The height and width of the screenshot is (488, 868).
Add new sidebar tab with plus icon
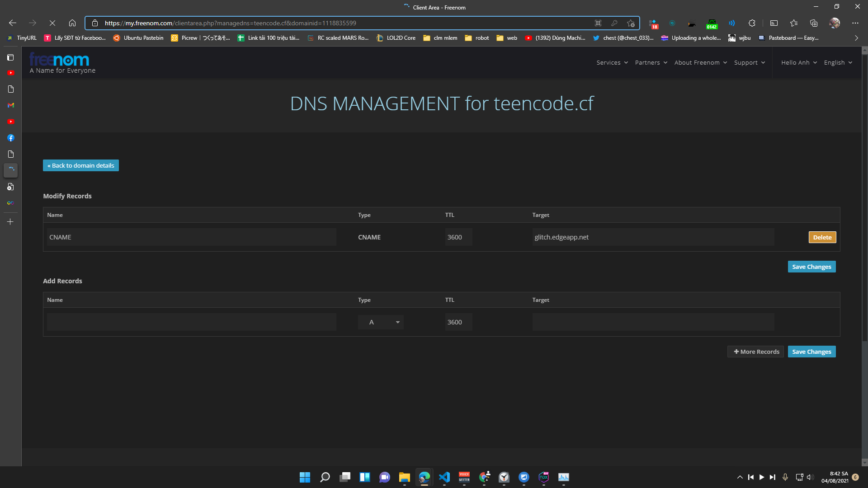[x=10, y=222]
